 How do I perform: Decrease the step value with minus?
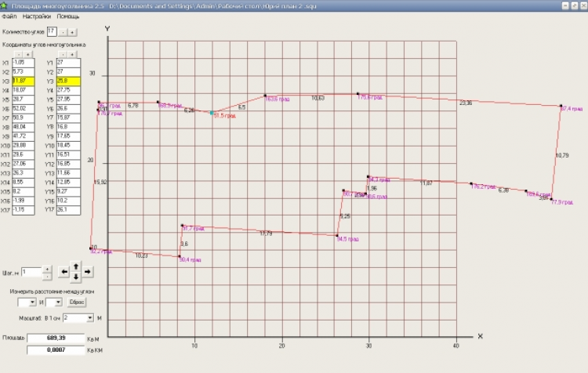[x=47, y=277]
